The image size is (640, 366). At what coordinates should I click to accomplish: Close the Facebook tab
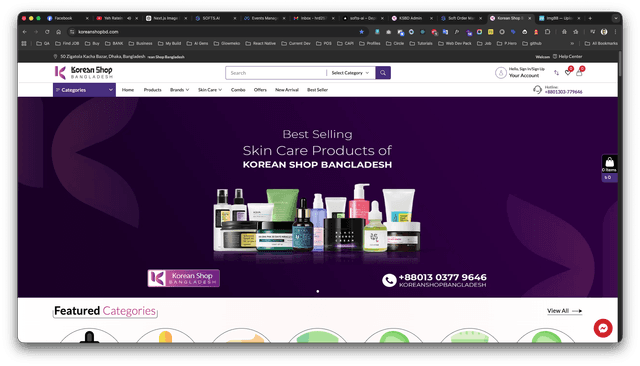(x=87, y=18)
